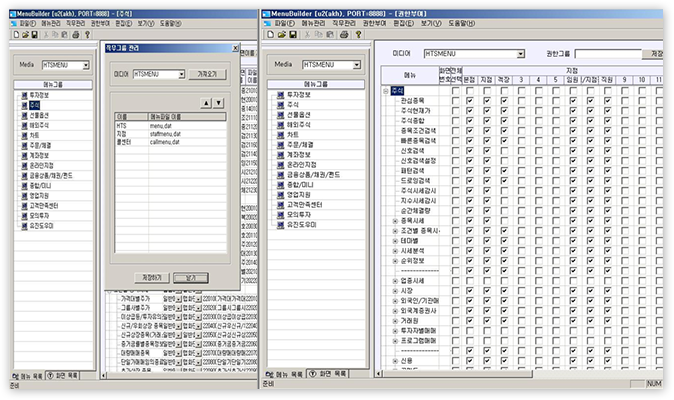Select callmenu.dat row in 직무그룹 관리 list
This screenshot has height=400, width=674.
(x=170, y=142)
